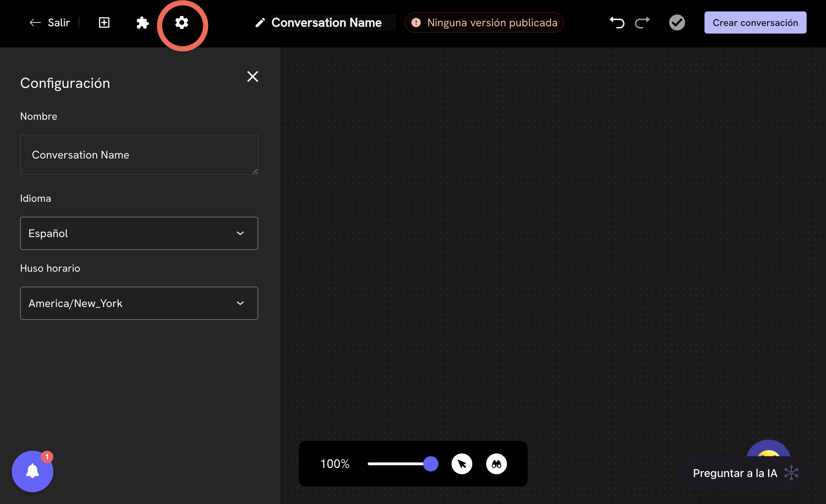This screenshot has width=826, height=504.
Task: Click the warning icon in version badge
Action: pos(416,23)
